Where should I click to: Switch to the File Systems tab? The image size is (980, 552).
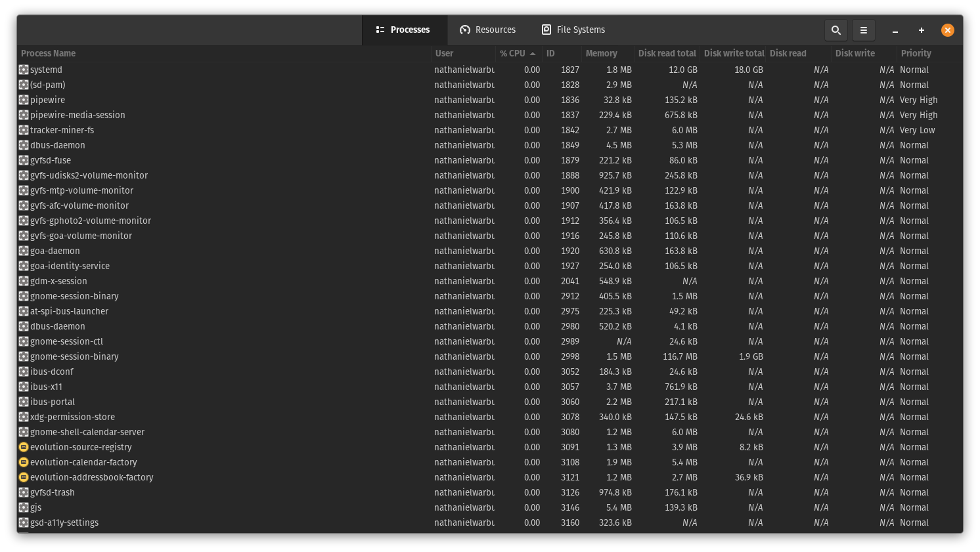(573, 30)
